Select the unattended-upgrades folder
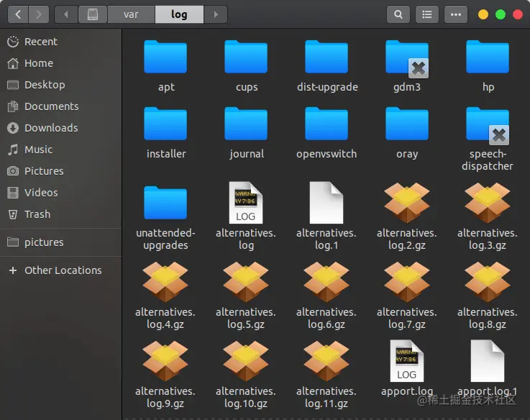The image size is (530, 420). pyautogui.click(x=165, y=218)
